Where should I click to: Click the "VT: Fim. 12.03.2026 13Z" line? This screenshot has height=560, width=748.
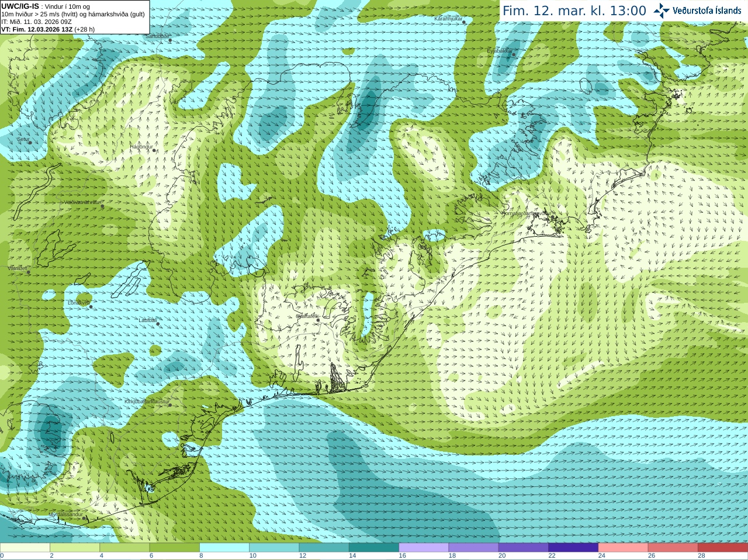48,29
